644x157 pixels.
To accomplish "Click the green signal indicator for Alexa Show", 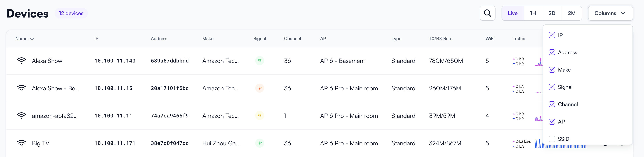I will 260,61.
